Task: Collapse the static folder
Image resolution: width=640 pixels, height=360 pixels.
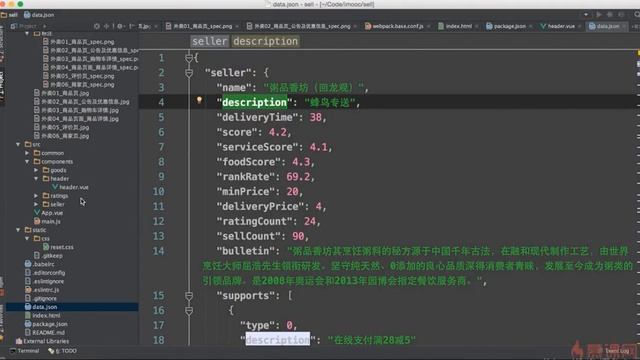Action: click(x=18, y=230)
